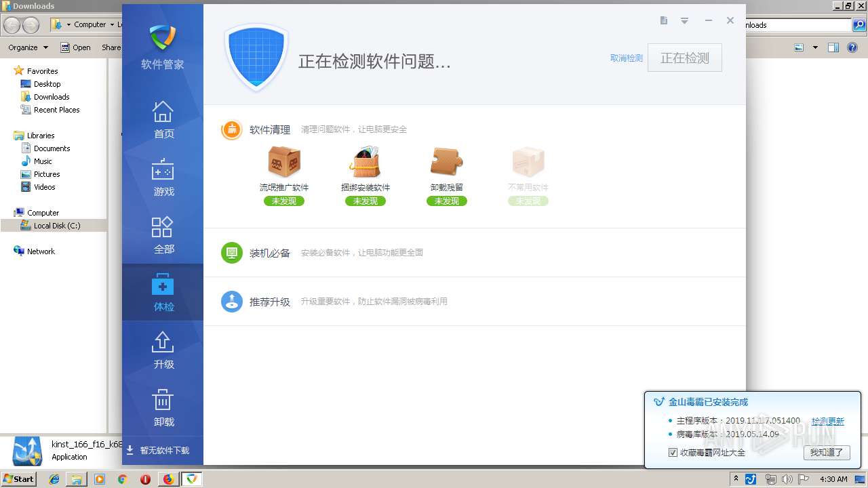The height and width of the screenshot is (488, 868).
Task: Click the volume speaker tray icon
Action: (x=787, y=479)
